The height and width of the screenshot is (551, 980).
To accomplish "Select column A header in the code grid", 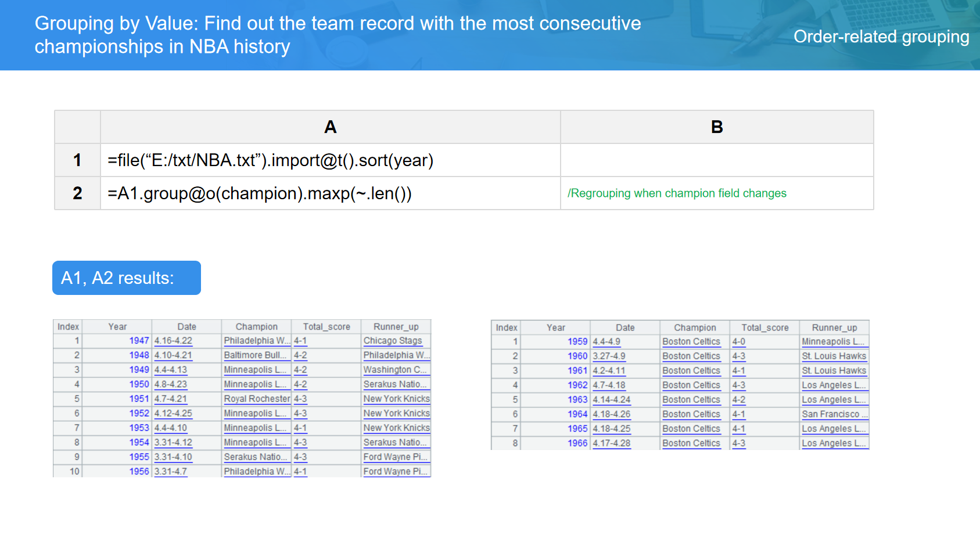I will click(330, 127).
